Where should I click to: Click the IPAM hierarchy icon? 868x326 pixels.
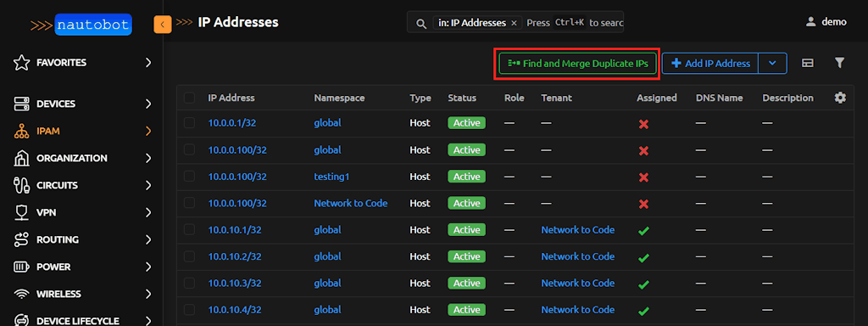coord(21,132)
